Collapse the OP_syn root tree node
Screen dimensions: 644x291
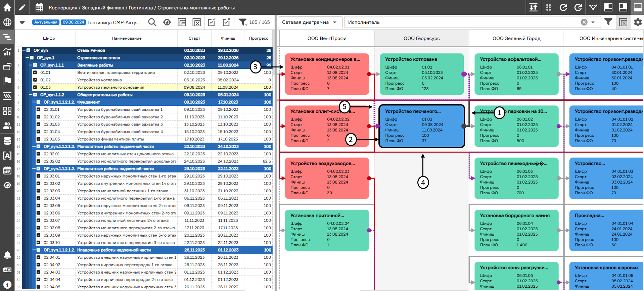(x=24, y=50)
